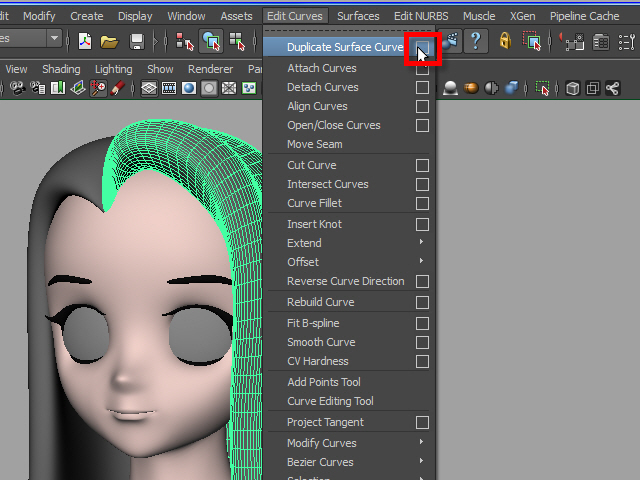The image size is (640, 480).
Task: Open the menu set dropdown
Action: click(x=54, y=38)
